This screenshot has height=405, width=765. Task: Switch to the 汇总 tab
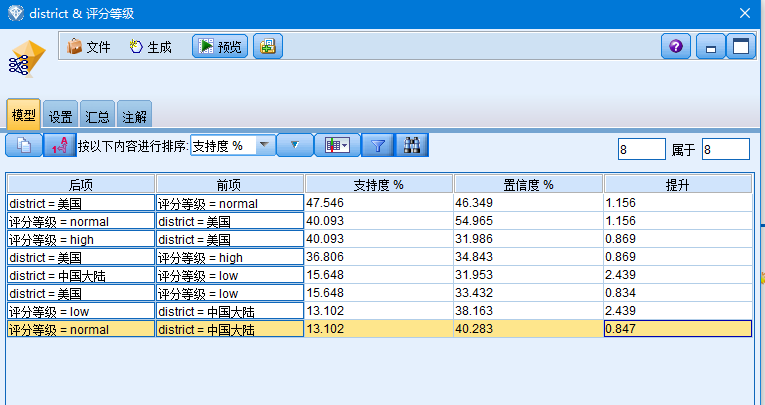[x=97, y=116]
